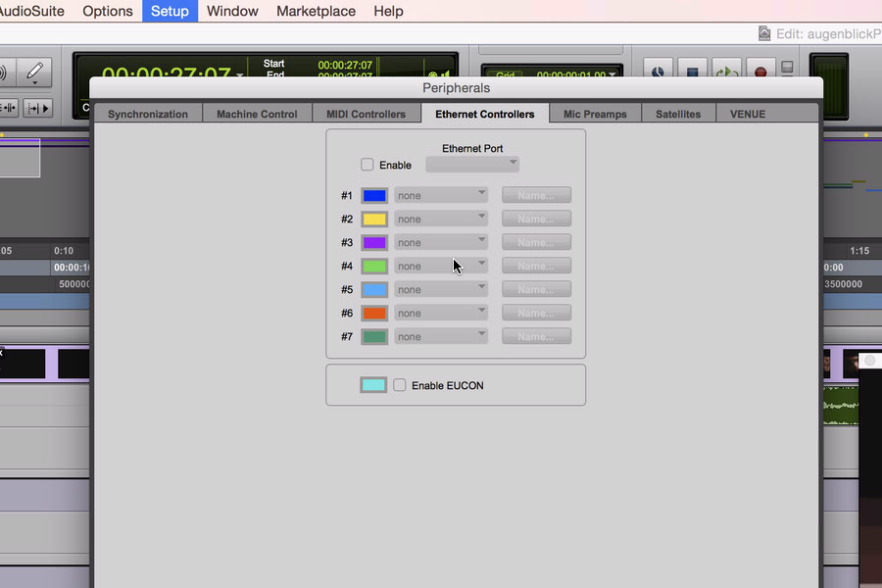
Task: Select the Pencil tool
Action: click(35, 72)
